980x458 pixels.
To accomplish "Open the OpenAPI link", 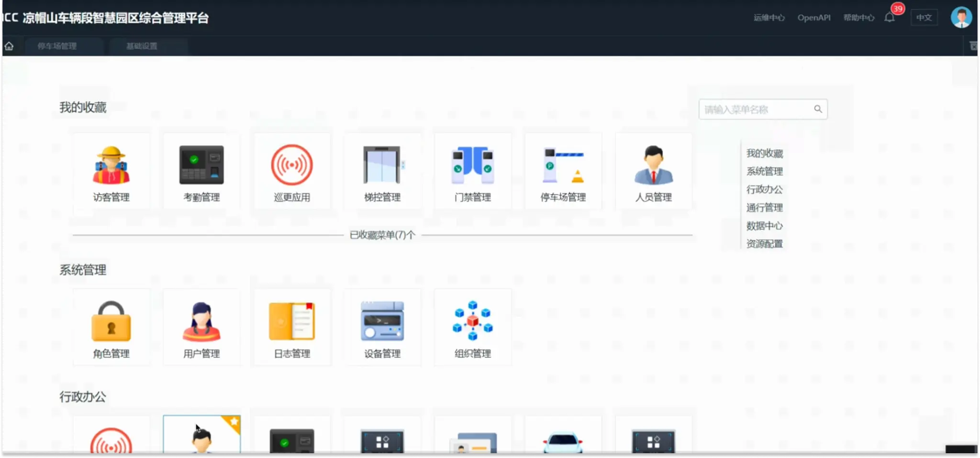I will 814,18.
